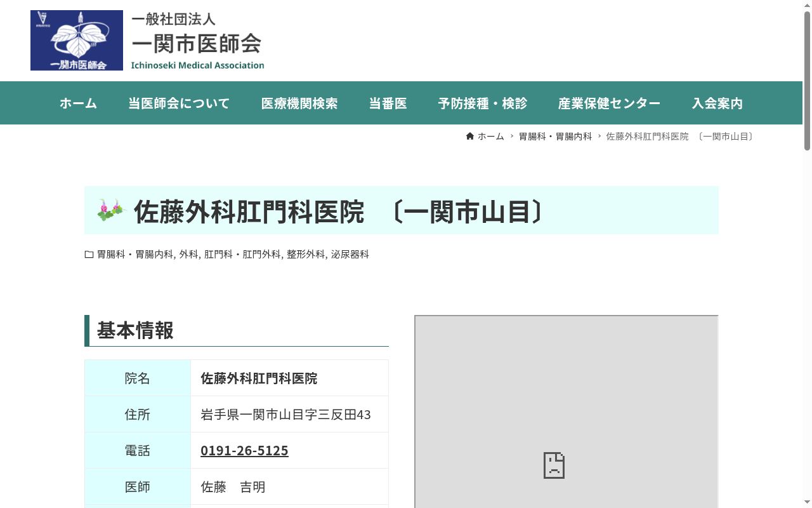This screenshot has width=812, height=508.
Task: Click the embedded map frame area
Action: coord(566,411)
